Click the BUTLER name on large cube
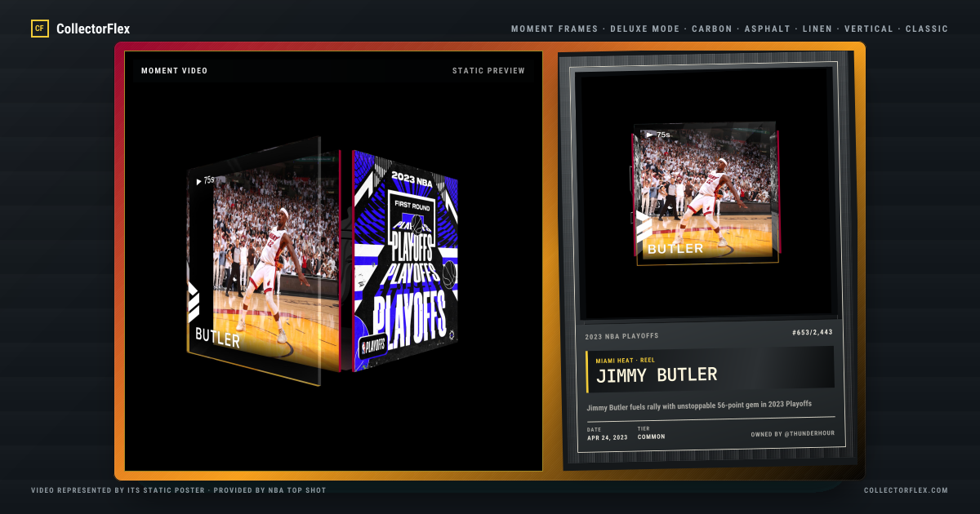 pyautogui.click(x=217, y=338)
